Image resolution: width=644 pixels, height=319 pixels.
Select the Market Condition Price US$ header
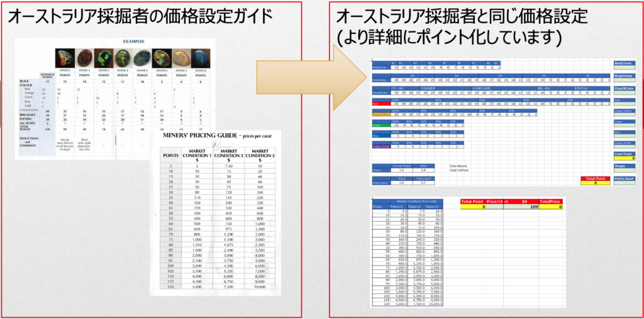click(x=413, y=200)
